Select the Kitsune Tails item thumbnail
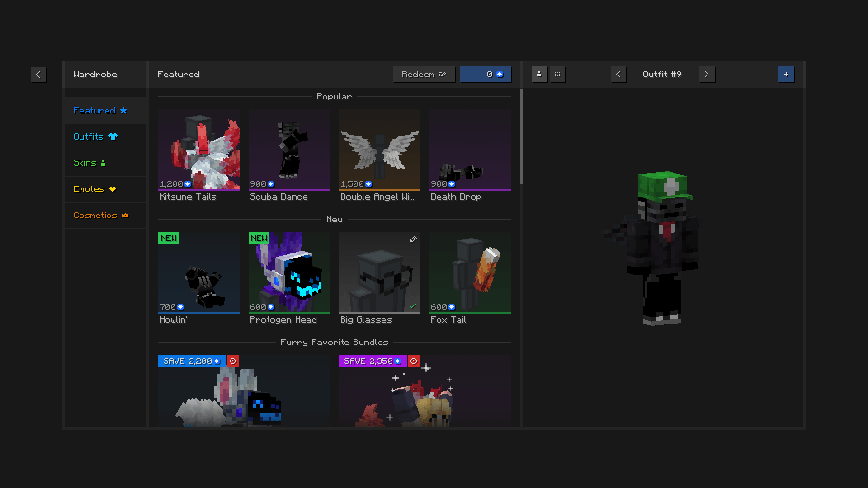 [199, 150]
